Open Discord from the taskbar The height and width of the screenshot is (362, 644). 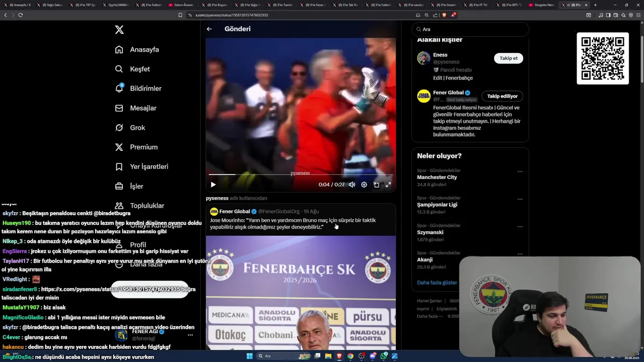point(373,356)
